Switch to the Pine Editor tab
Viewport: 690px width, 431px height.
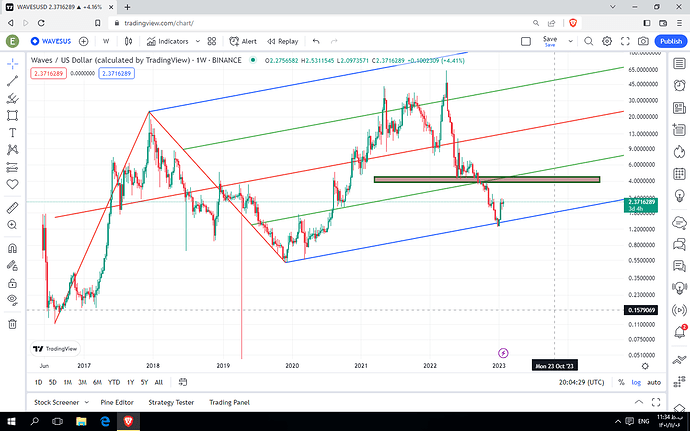pyautogui.click(x=119, y=402)
